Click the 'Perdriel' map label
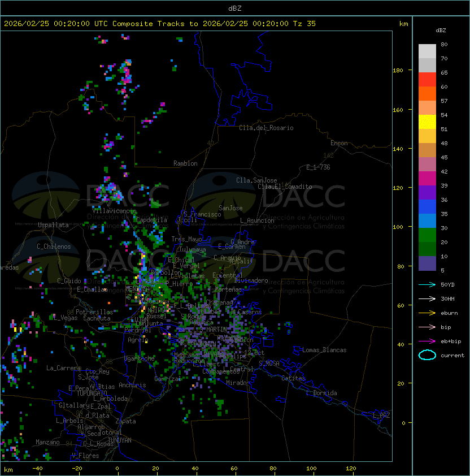This screenshot has height=476, width=470. point(138,330)
